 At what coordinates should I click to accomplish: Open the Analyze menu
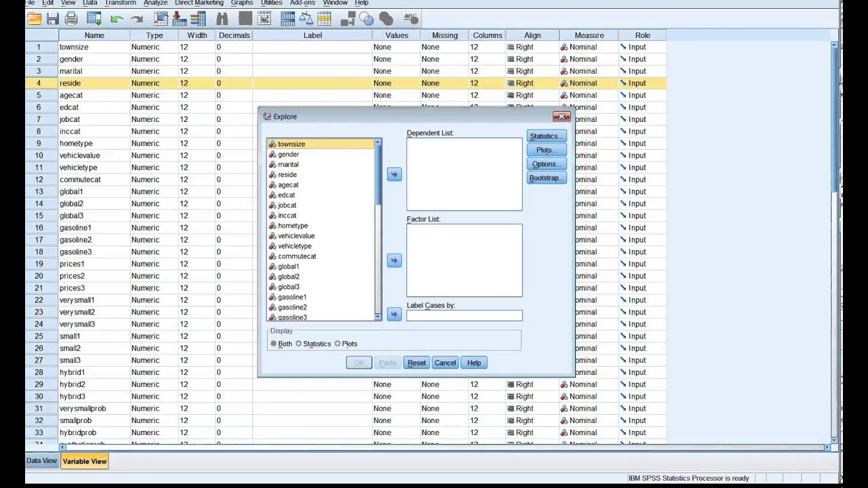click(155, 3)
